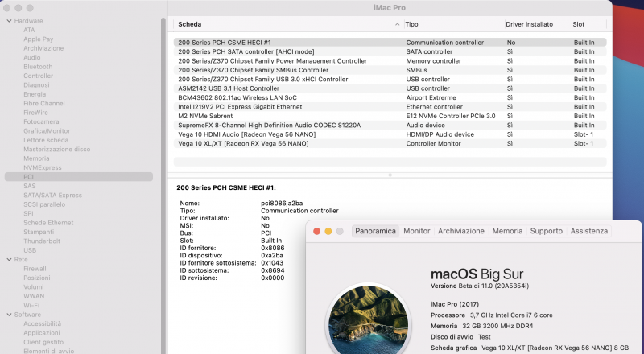This screenshot has height=354, width=644.
Task: Click the macOS Big Sur artwork icon
Action: [369, 320]
